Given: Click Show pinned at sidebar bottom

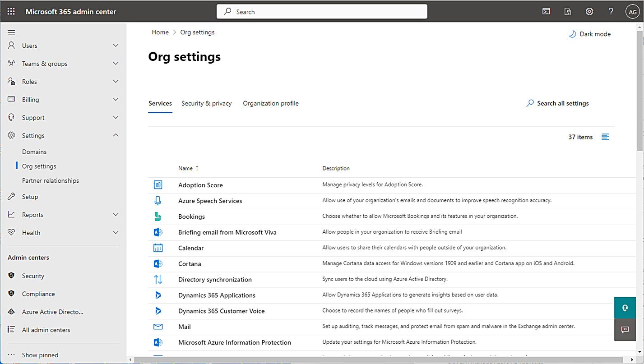Looking at the screenshot, I should [x=40, y=355].
